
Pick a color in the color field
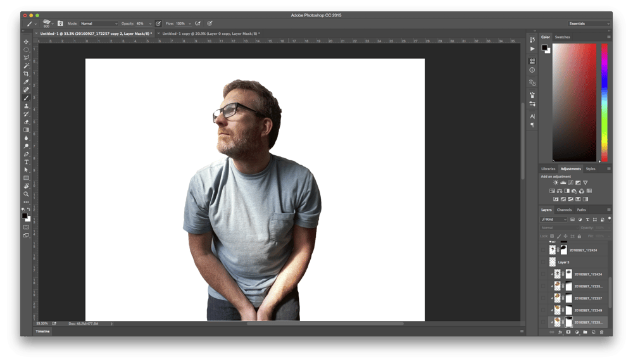pos(574,103)
